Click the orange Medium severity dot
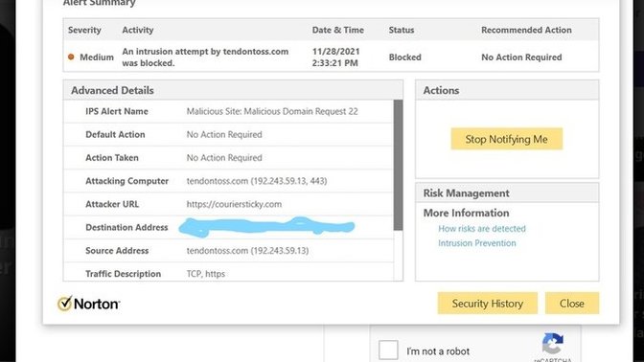 71,57
